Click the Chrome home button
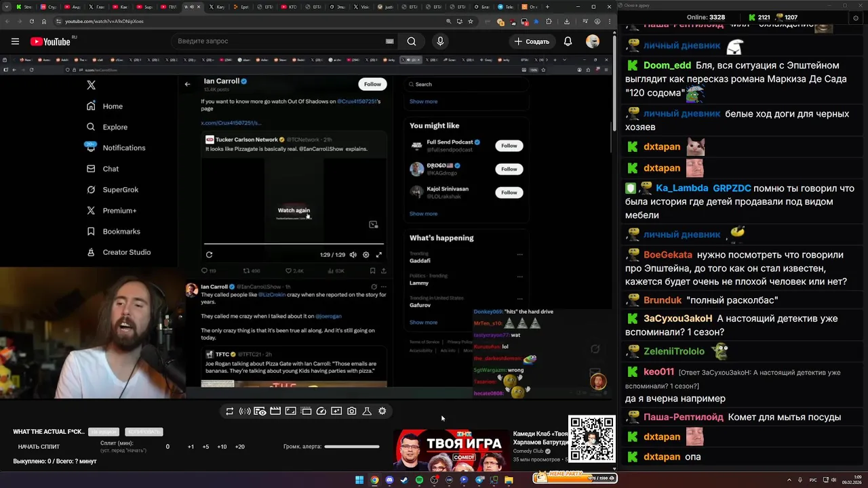 coord(44,21)
